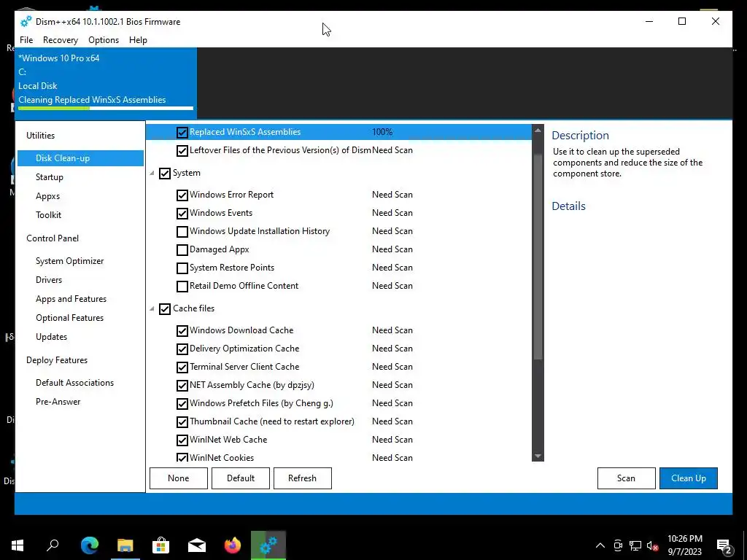Check Retail Demo Offline Content
The width and height of the screenshot is (747, 560).
(x=182, y=286)
